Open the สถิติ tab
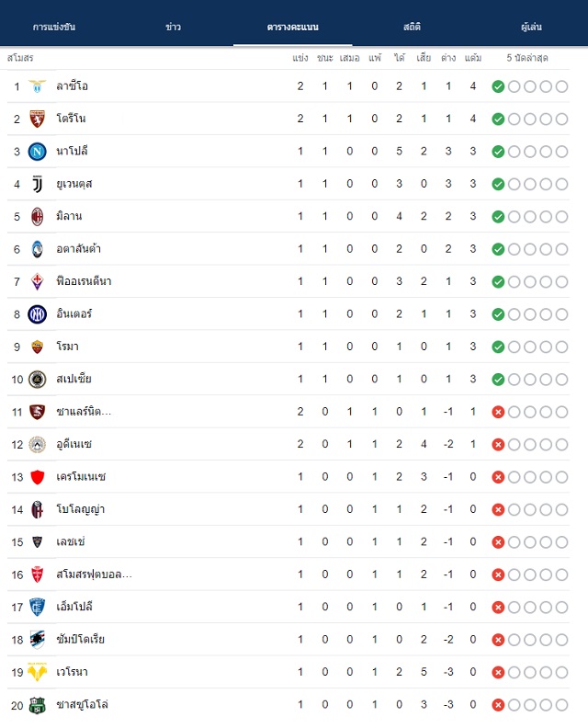The image size is (588, 728). coord(413,27)
